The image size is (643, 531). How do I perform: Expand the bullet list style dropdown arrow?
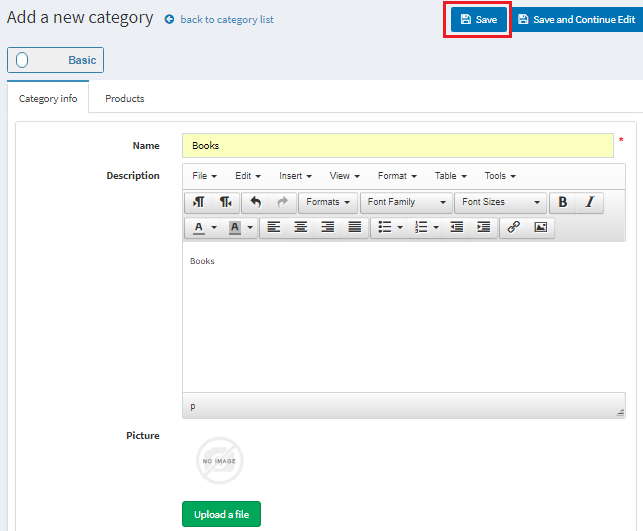coord(400,228)
